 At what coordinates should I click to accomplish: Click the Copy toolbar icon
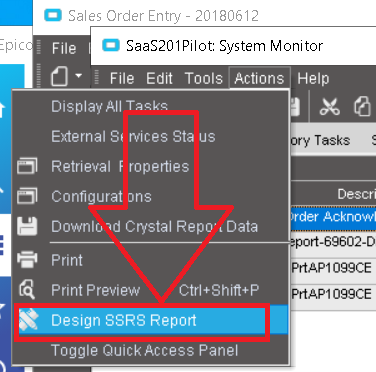[362, 107]
